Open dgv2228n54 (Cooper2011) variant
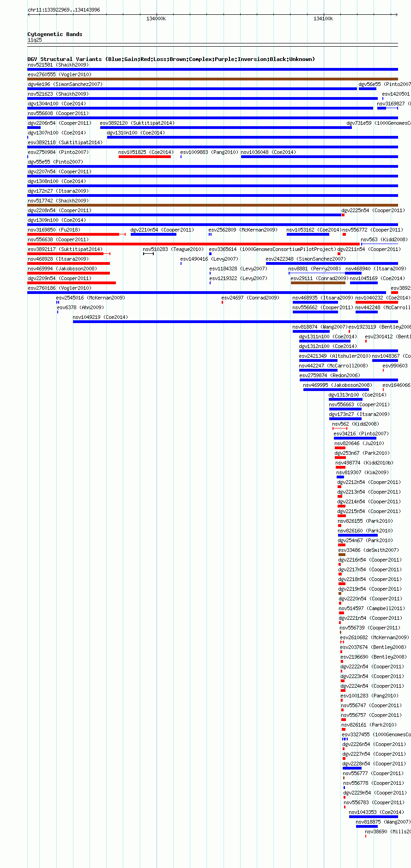 tap(374, 764)
